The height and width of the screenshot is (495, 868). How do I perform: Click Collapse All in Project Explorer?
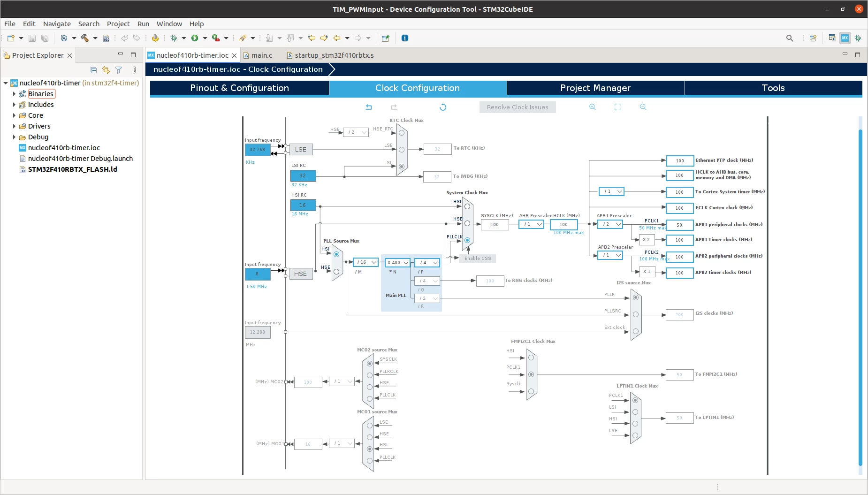pyautogui.click(x=93, y=70)
